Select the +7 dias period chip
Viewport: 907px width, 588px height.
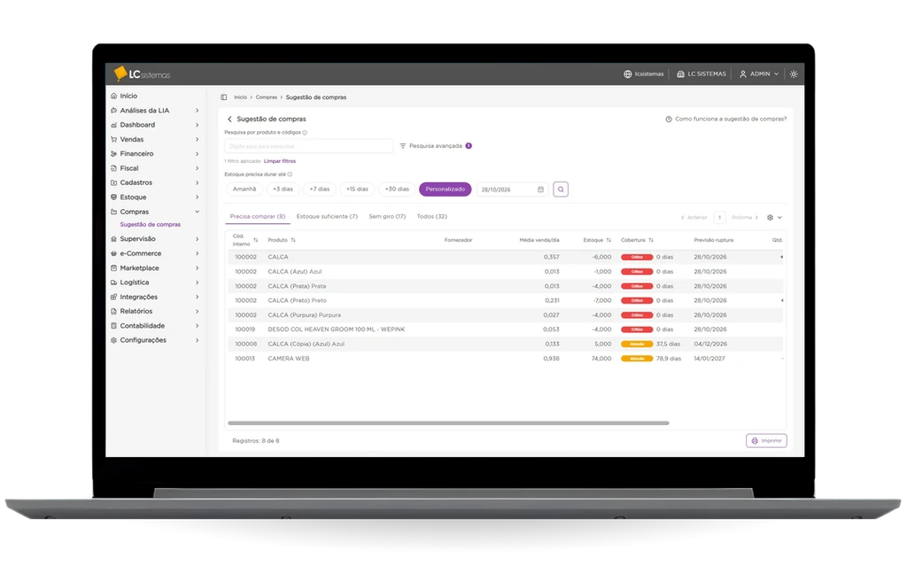pyautogui.click(x=319, y=189)
